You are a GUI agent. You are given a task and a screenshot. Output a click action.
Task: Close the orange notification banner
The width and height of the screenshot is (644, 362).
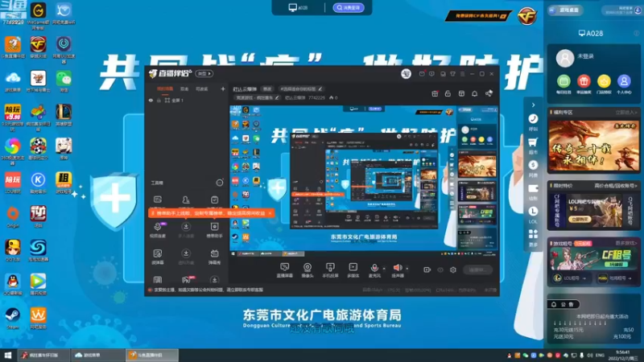click(270, 213)
